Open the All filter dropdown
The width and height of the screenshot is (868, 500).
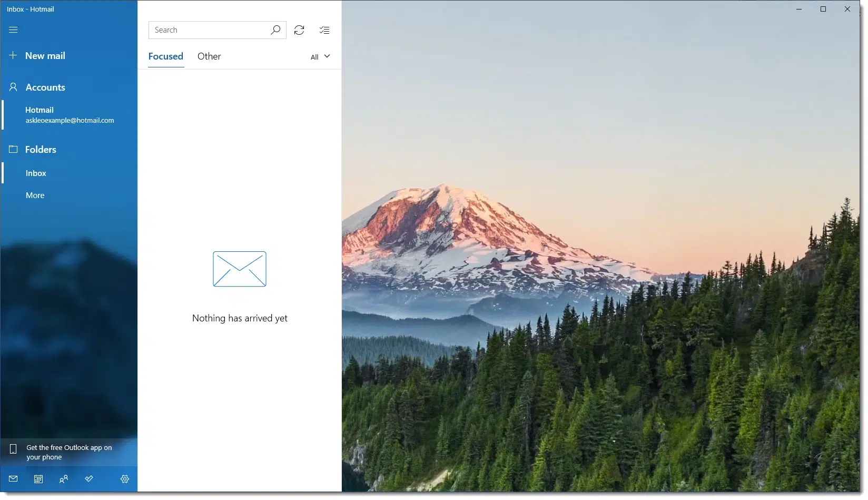click(x=320, y=57)
